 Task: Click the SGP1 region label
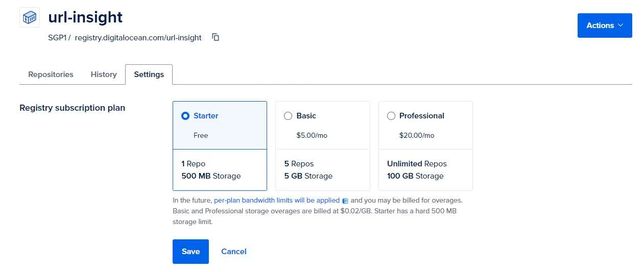[57, 38]
